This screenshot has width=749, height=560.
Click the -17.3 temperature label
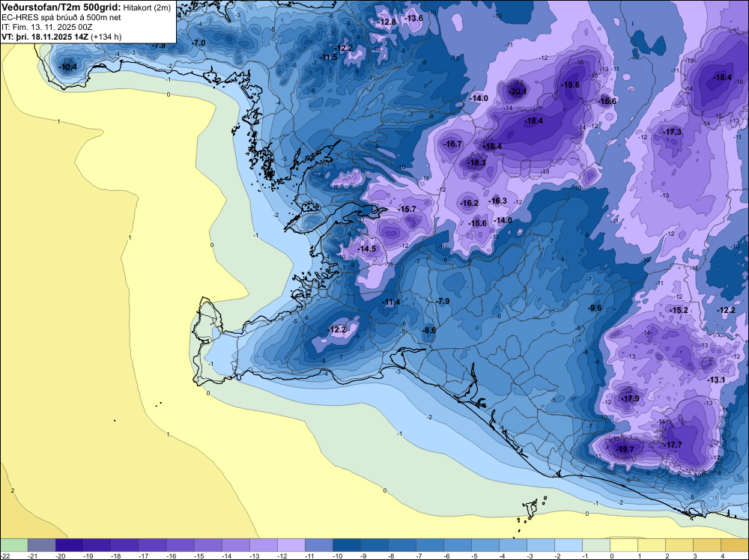672,133
